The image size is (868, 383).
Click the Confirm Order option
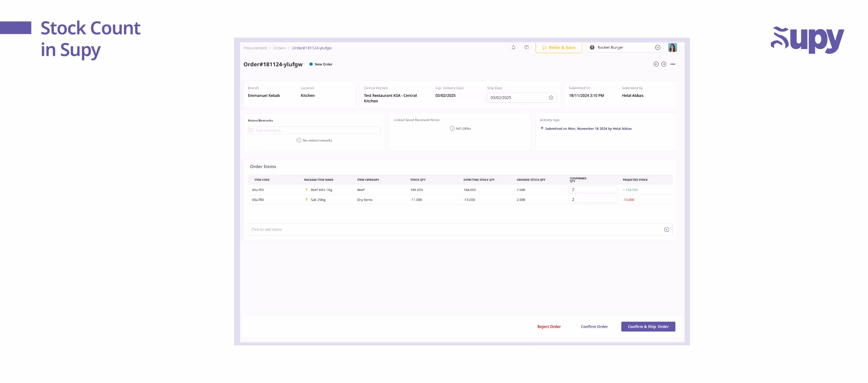coord(594,326)
